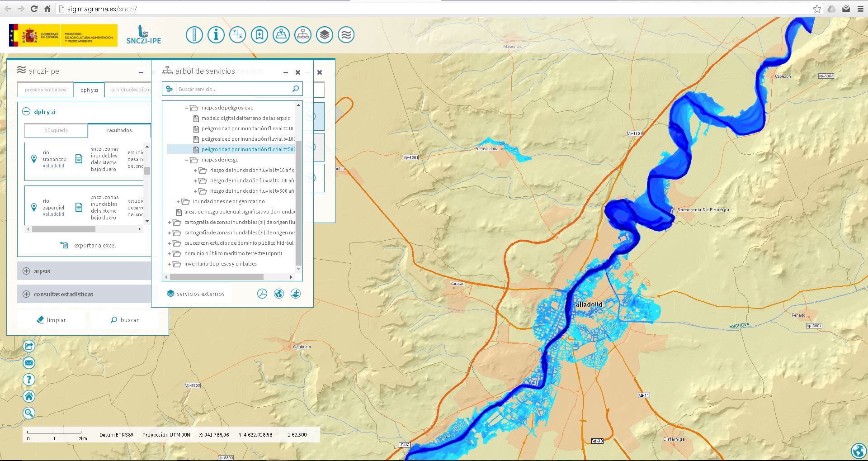The image size is (868, 461).
Task: Collapse the 'dph y zi' section header
Action: point(26,112)
